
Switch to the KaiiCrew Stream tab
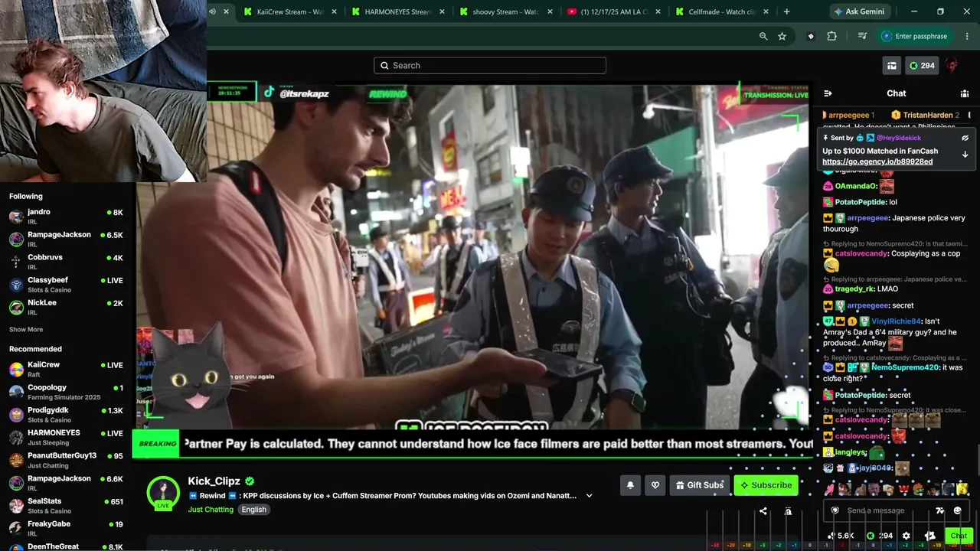(x=290, y=11)
